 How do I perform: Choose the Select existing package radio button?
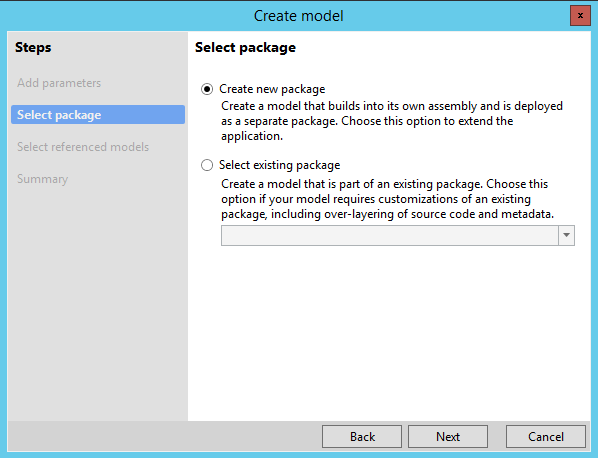[207, 165]
